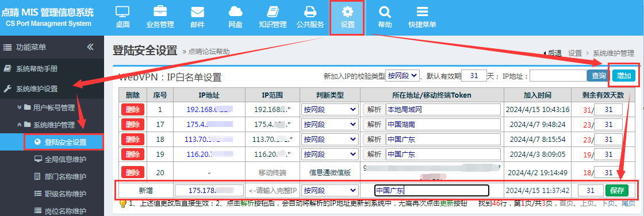Open 判断类型 dropdown for row 17

pyautogui.click(x=329, y=125)
